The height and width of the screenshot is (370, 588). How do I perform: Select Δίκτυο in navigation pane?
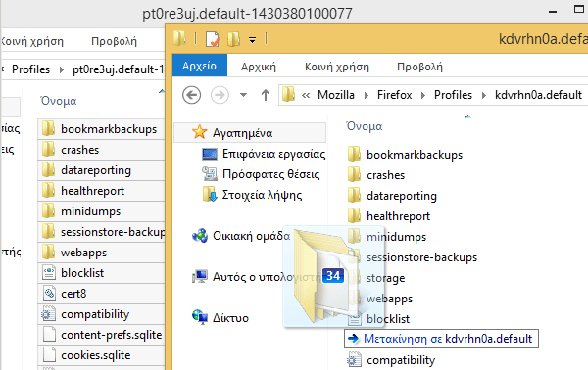click(230, 318)
